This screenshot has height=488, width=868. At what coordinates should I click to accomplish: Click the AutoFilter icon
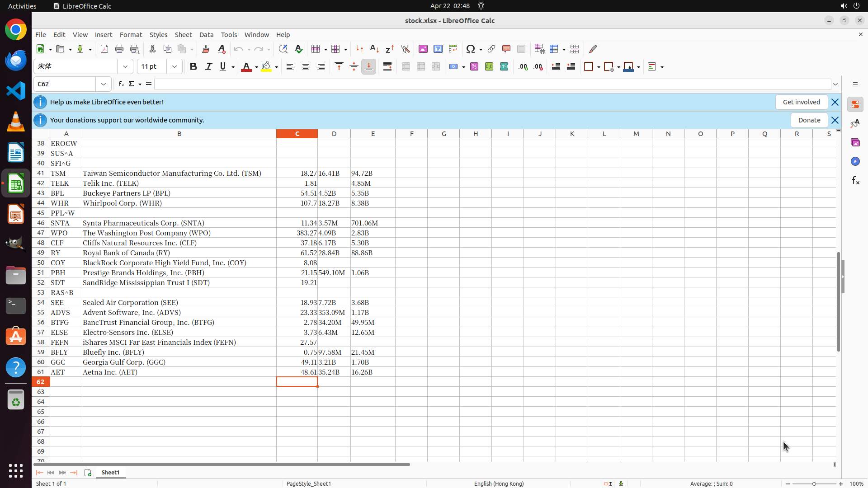point(405,49)
